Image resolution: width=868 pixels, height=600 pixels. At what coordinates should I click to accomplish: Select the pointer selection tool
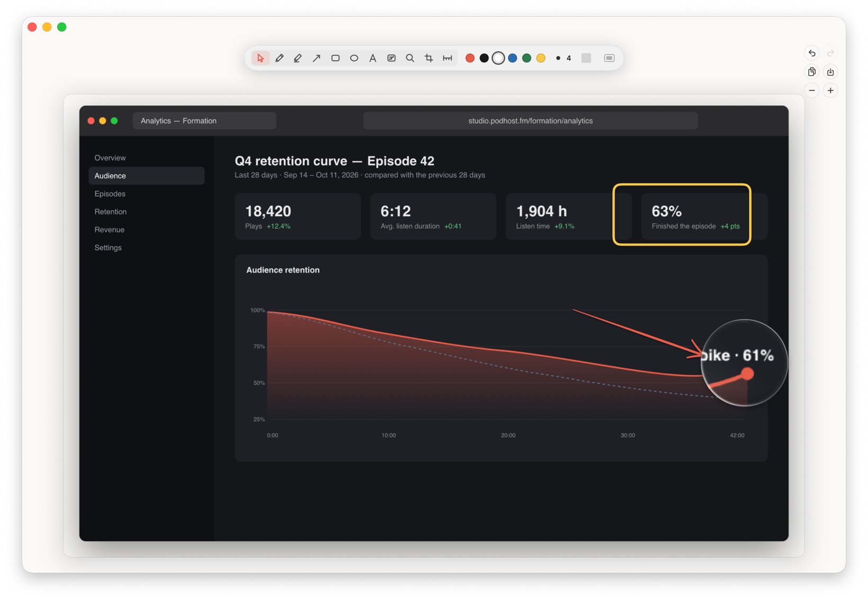tap(260, 58)
